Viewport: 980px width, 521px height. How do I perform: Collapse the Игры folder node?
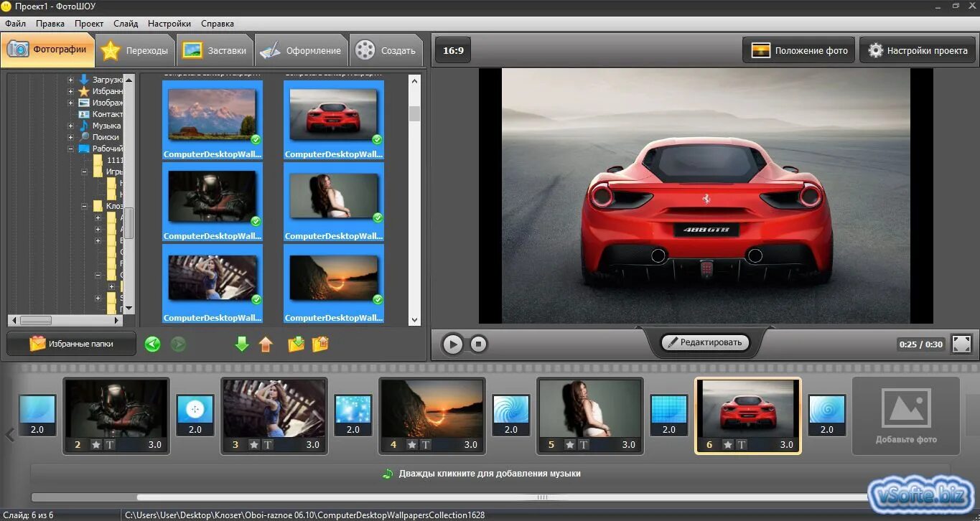(84, 172)
